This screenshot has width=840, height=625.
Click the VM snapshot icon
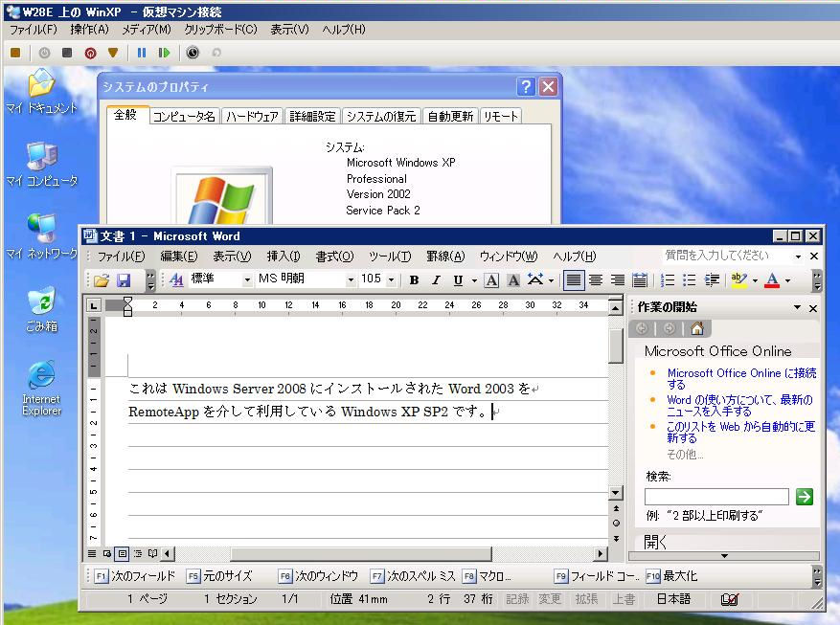[193, 53]
